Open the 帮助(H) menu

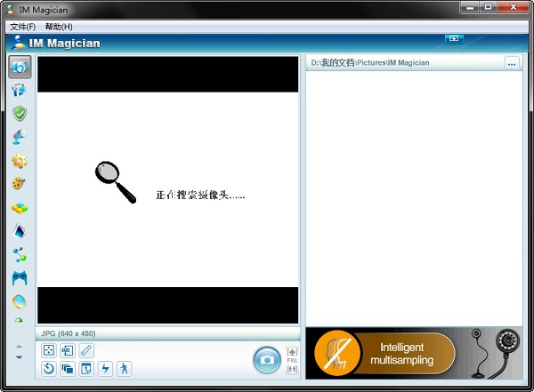(59, 27)
